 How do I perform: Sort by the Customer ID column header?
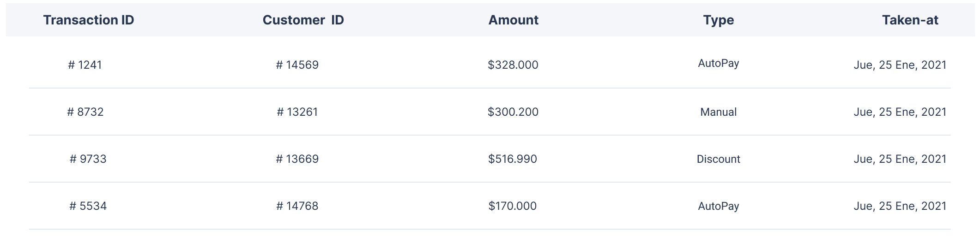pyautogui.click(x=303, y=20)
